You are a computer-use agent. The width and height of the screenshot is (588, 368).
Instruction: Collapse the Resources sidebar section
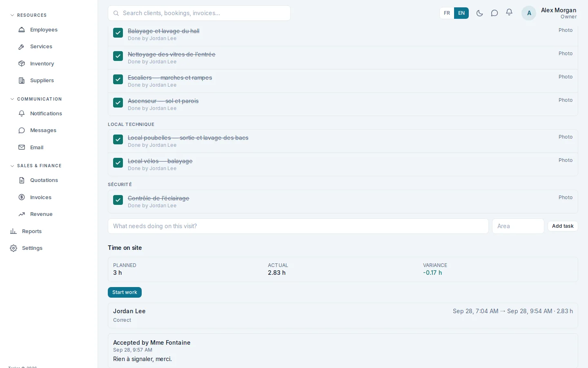(28, 15)
